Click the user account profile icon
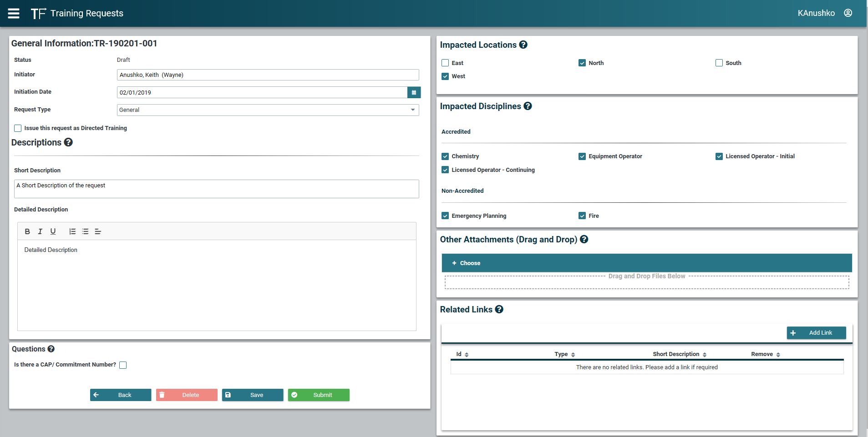 848,13
